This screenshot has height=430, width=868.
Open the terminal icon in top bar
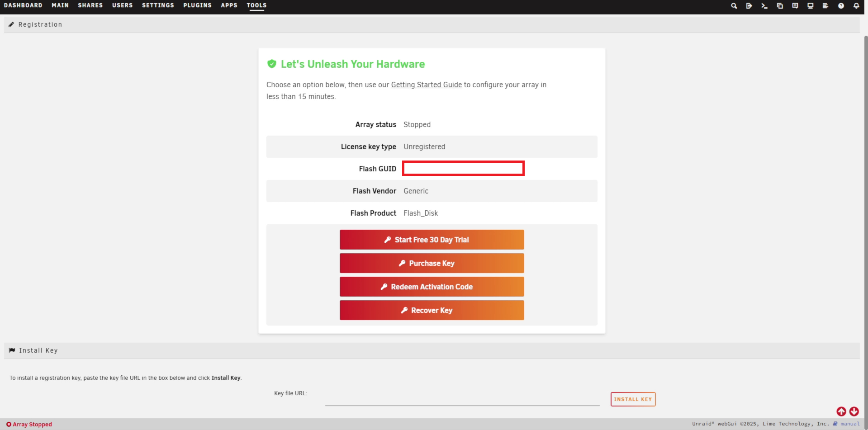[x=764, y=6]
